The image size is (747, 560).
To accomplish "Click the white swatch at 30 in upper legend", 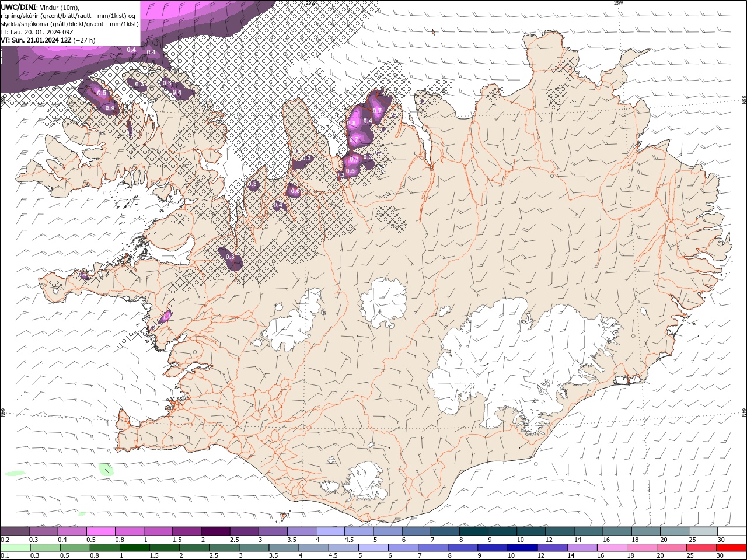I will pyautogui.click(x=731, y=531).
